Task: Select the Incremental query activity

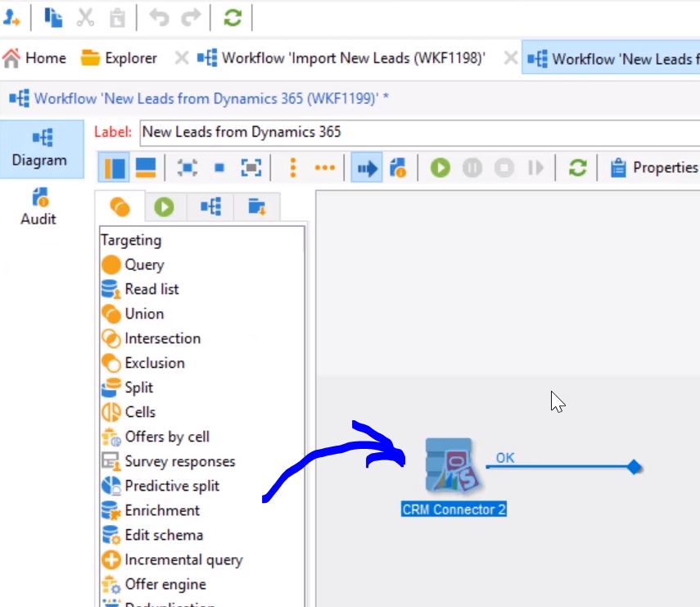Action: tap(183, 559)
